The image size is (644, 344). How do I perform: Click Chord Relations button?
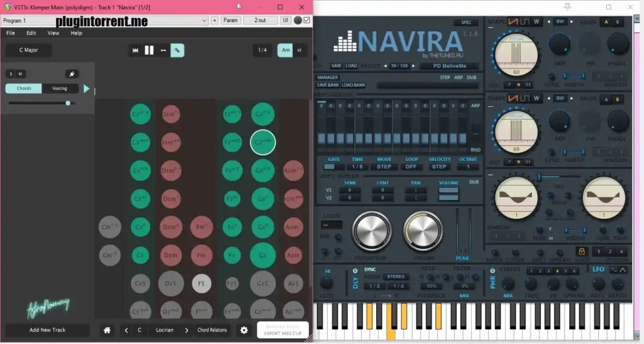(212, 330)
